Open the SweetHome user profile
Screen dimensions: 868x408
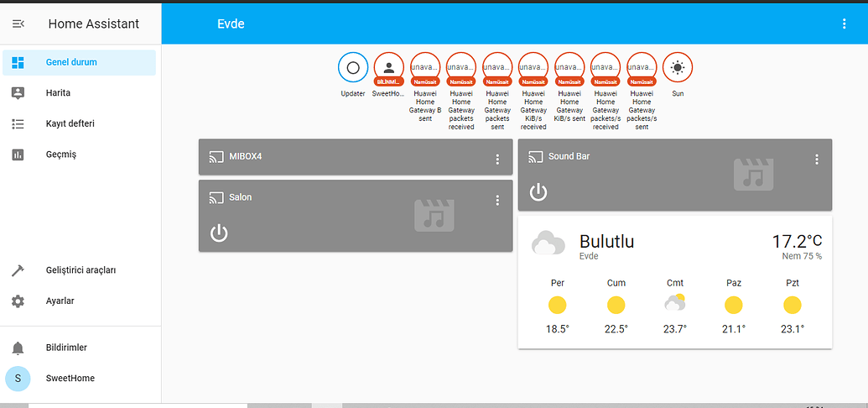tap(79, 378)
